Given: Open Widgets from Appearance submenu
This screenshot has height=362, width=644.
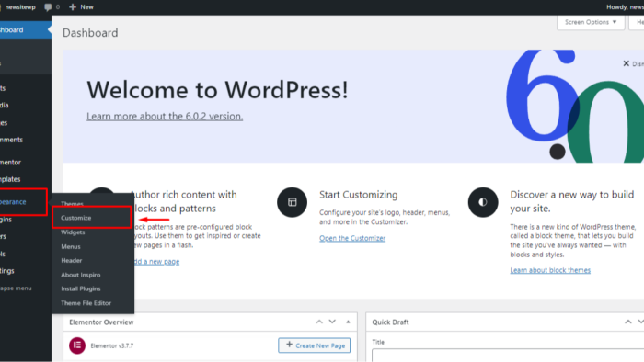Looking at the screenshot, I should click(73, 232).
